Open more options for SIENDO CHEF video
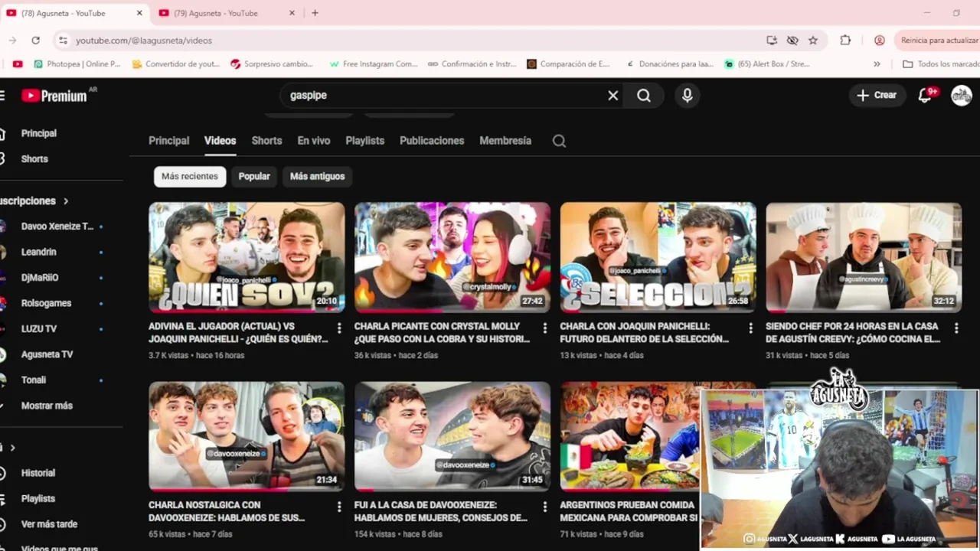 (x=956, y=328)
